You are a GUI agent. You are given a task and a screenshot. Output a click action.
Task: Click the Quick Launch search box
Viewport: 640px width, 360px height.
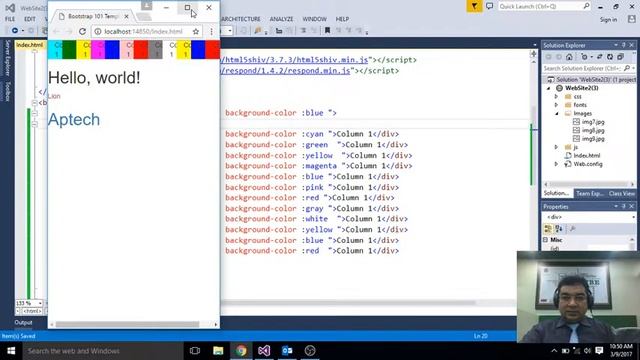click(x=544, y=7)
